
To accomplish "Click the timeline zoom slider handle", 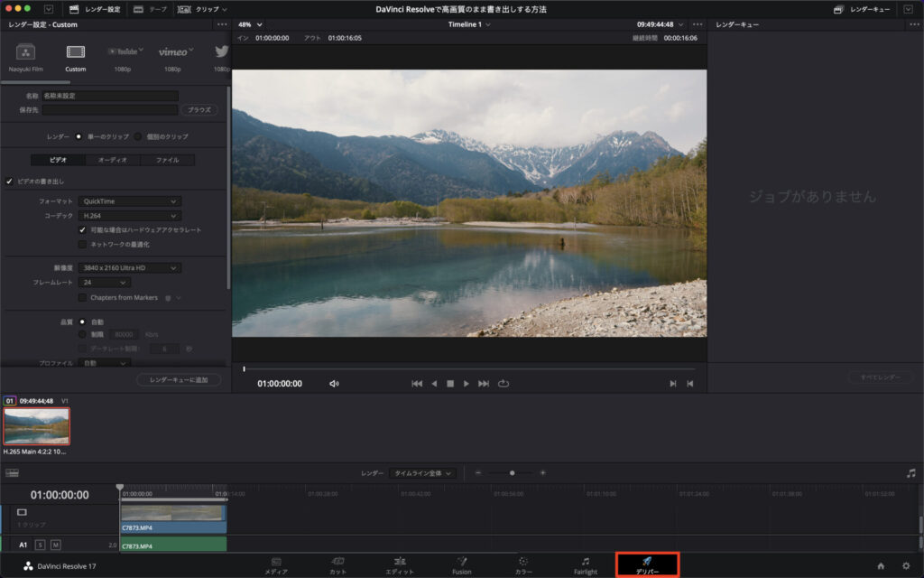I will point(513,473).
